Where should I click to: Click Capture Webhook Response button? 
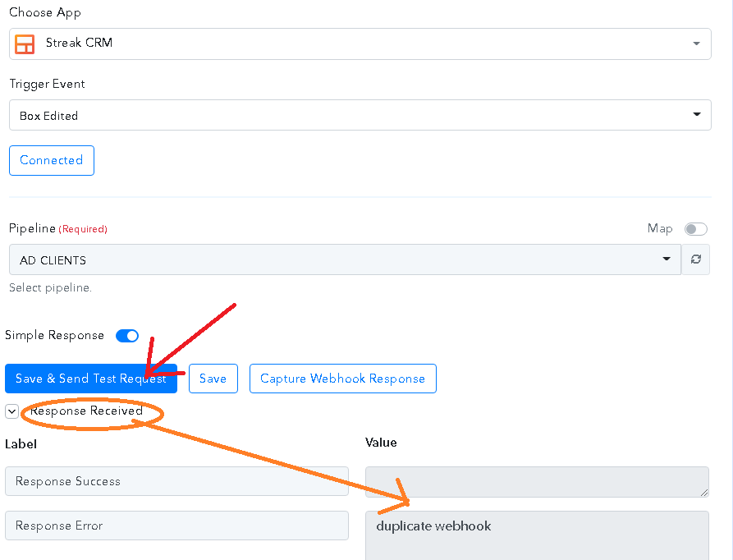pyautogui.click(x=342, y=379)
